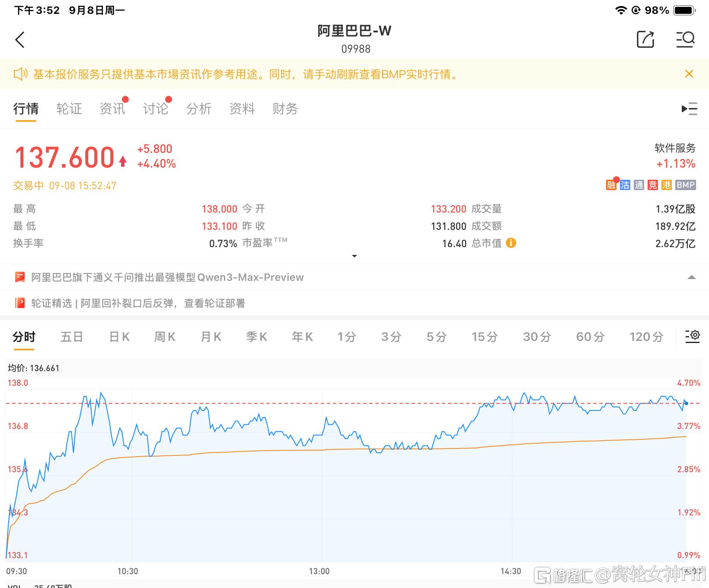Tap the tab list menu icon
The height and width of the screenshot is (588, 709).
click(x=689, y=109)
